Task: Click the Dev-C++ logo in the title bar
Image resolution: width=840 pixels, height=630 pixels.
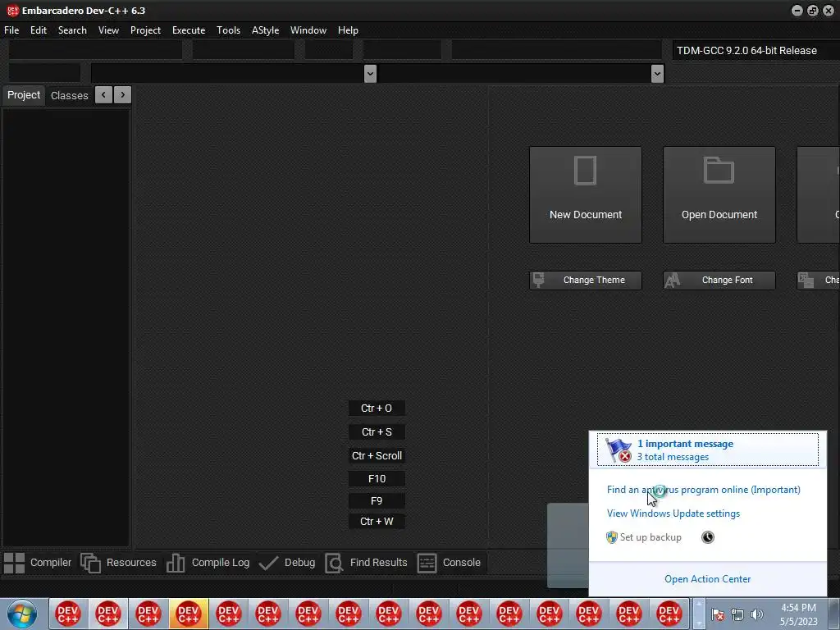Action: point(11,10)
